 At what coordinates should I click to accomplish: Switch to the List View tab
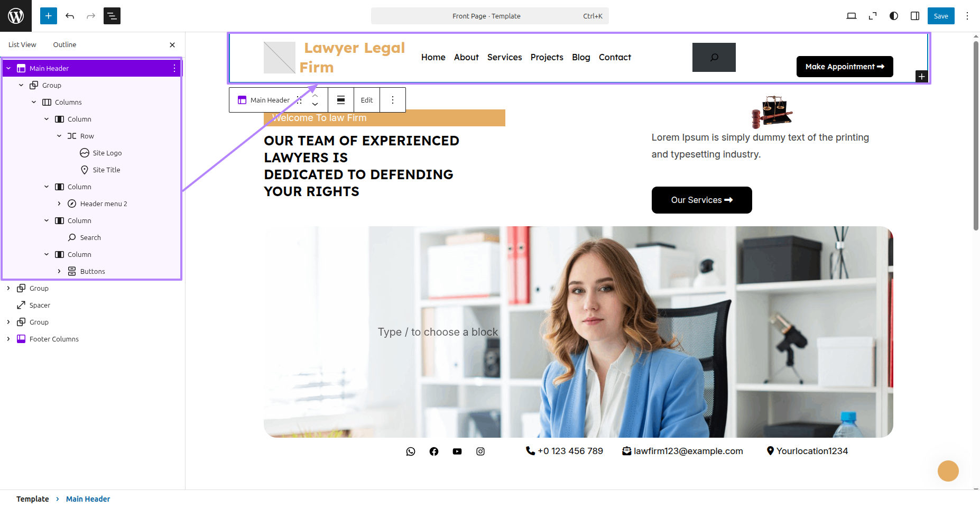tap(22, 45)
